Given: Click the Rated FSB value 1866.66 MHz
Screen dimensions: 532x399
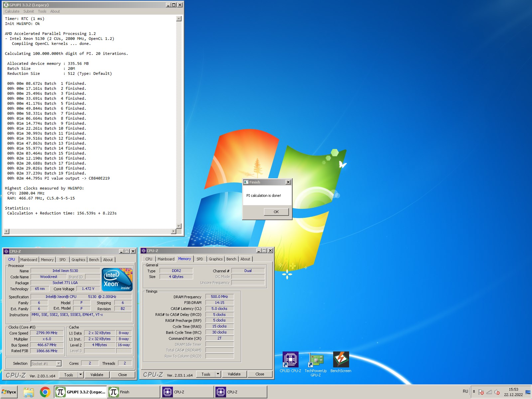Looking at the screenshot, I should click(47, 351).
